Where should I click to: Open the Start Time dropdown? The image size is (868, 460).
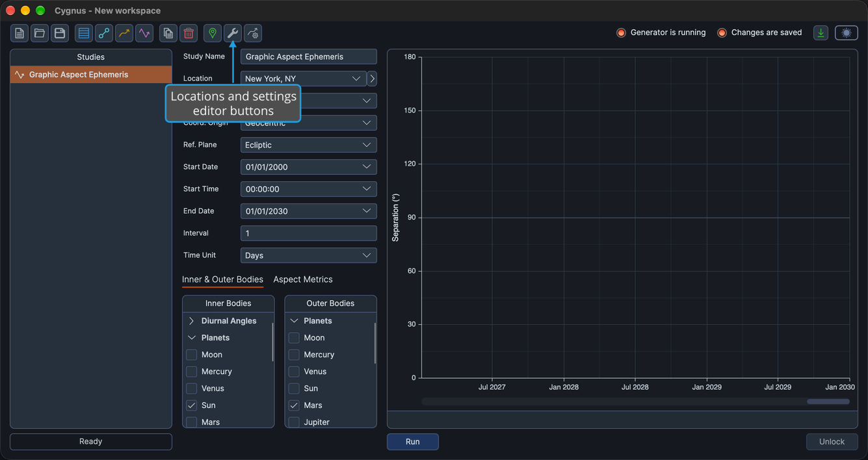(x=367, y=189)
